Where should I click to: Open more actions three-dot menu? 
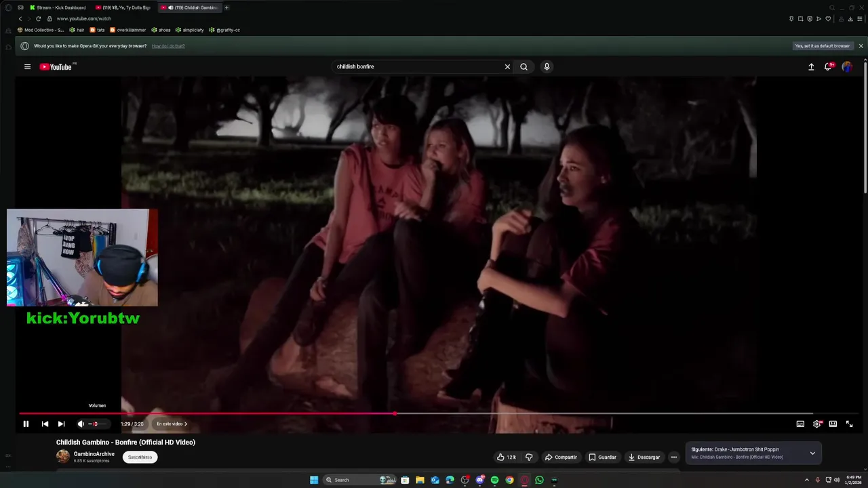[674, 457]
